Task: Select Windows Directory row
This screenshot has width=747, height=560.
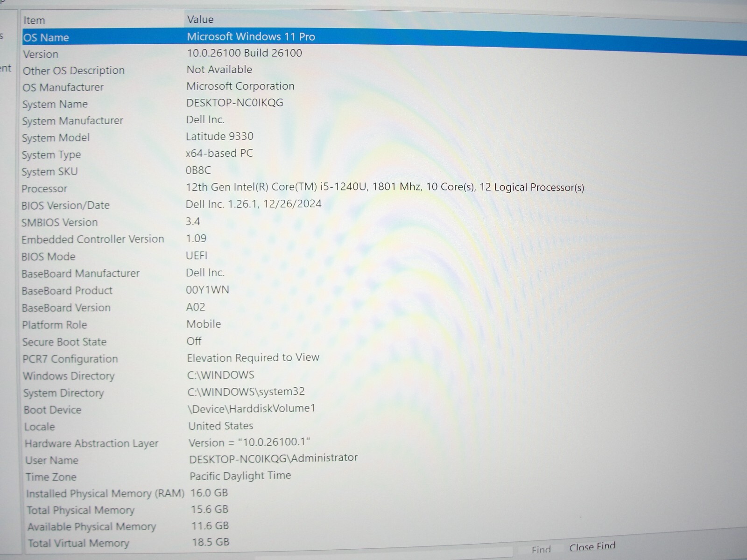Action: coord(69,376)
